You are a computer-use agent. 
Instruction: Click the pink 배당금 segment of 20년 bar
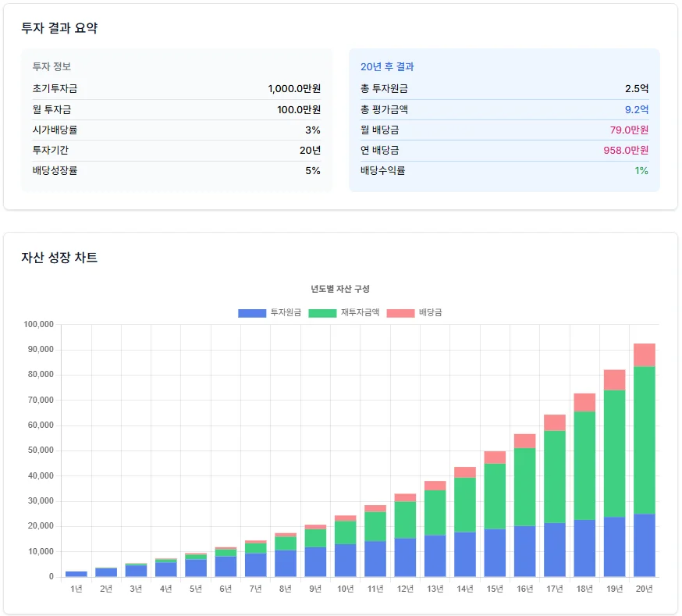click(x=644, y=354)
